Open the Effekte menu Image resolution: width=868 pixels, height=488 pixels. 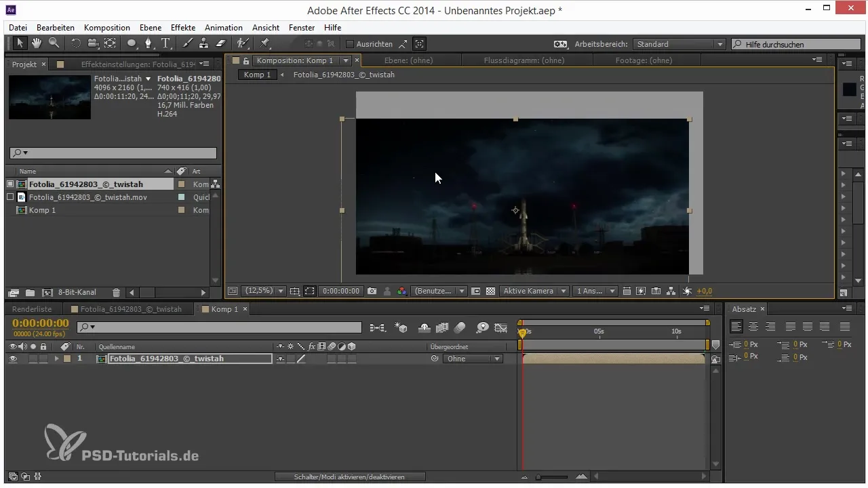tap(183, 28)
